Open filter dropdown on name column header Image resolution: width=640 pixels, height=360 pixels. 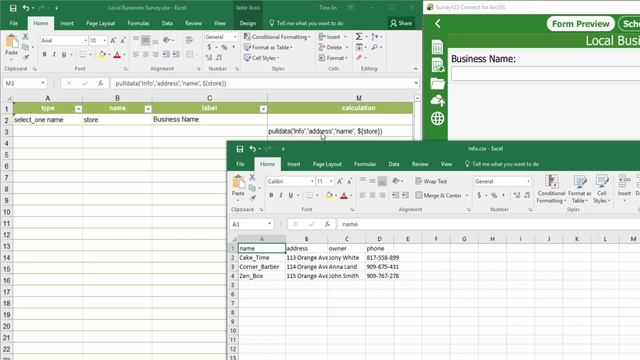pos(148,109)
